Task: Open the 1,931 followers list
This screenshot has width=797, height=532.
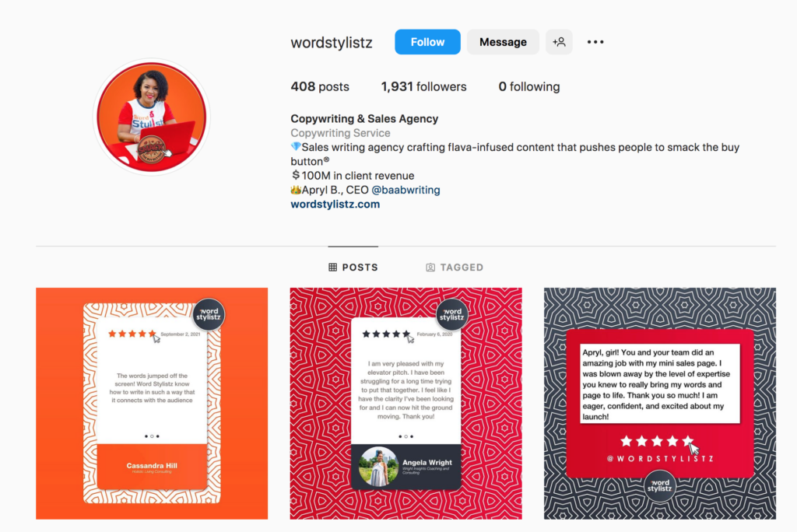Action: tap(423, 87)
